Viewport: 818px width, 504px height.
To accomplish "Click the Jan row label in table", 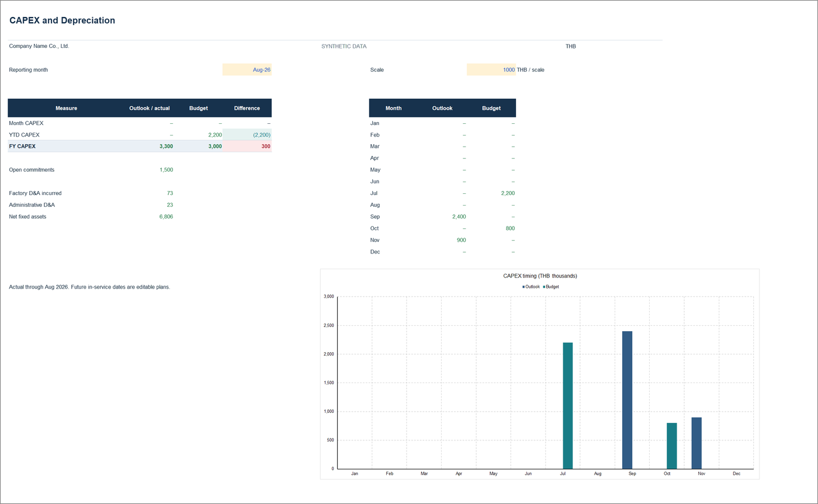I will (x=375, y=123).
